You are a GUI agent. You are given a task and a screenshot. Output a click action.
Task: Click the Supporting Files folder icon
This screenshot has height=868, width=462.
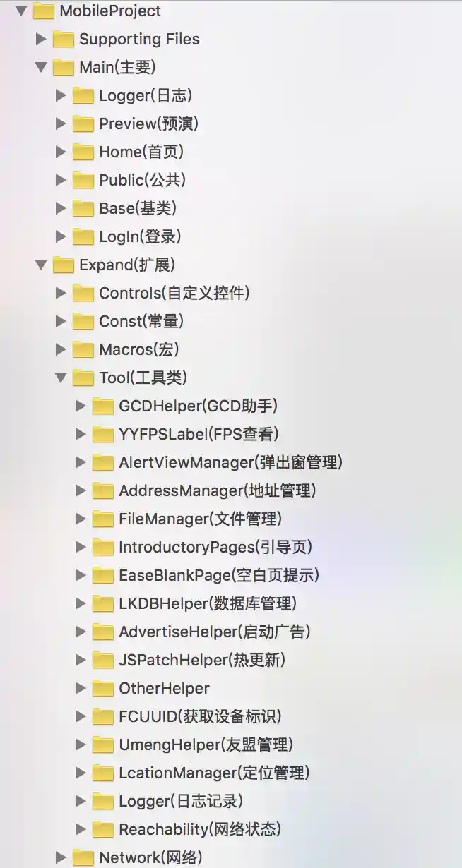click(x=64, y=39)
